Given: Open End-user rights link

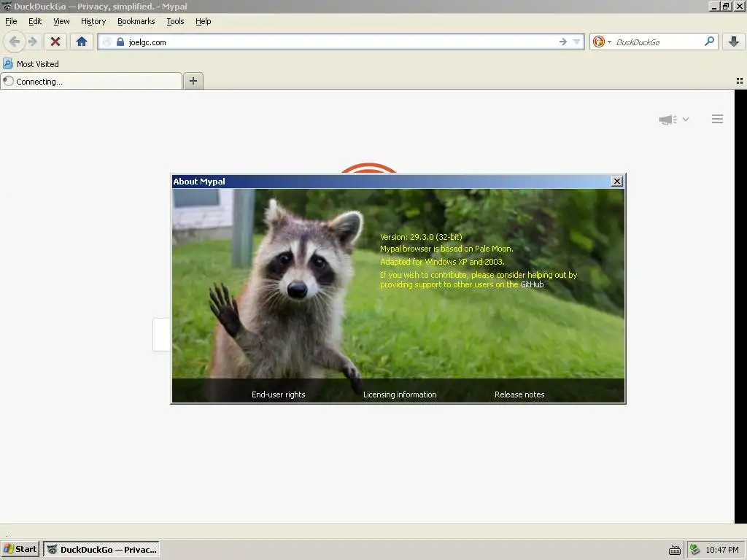Looking at the screenshot, I should [278, 394].
